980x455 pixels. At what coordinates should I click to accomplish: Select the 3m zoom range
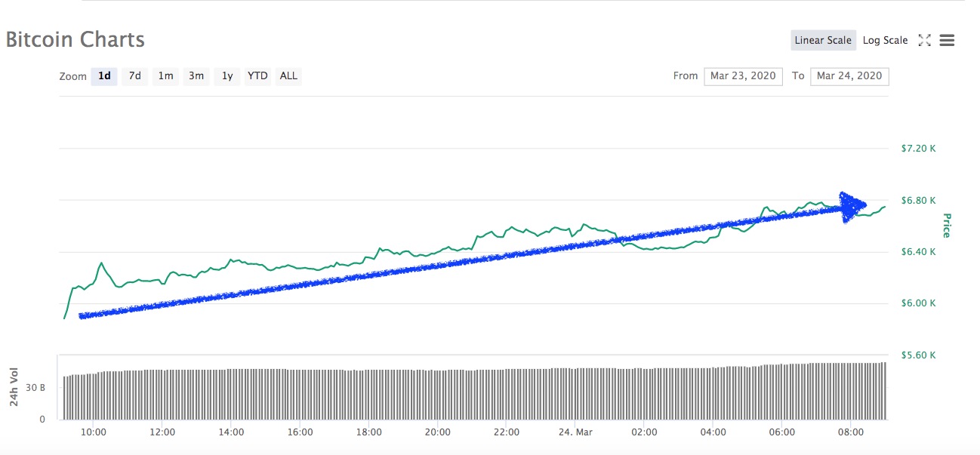(196, 76)
